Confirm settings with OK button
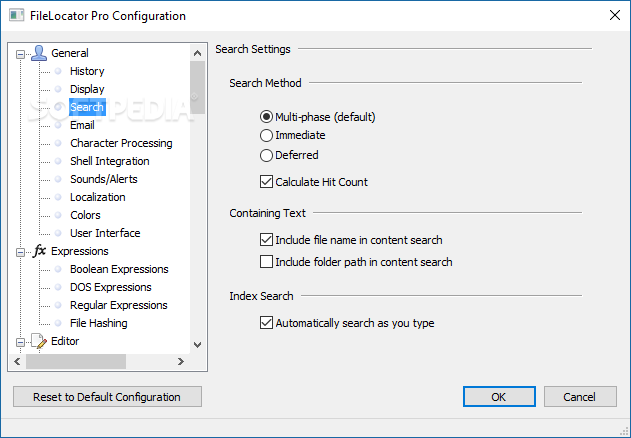 click(x=499, y=397)
